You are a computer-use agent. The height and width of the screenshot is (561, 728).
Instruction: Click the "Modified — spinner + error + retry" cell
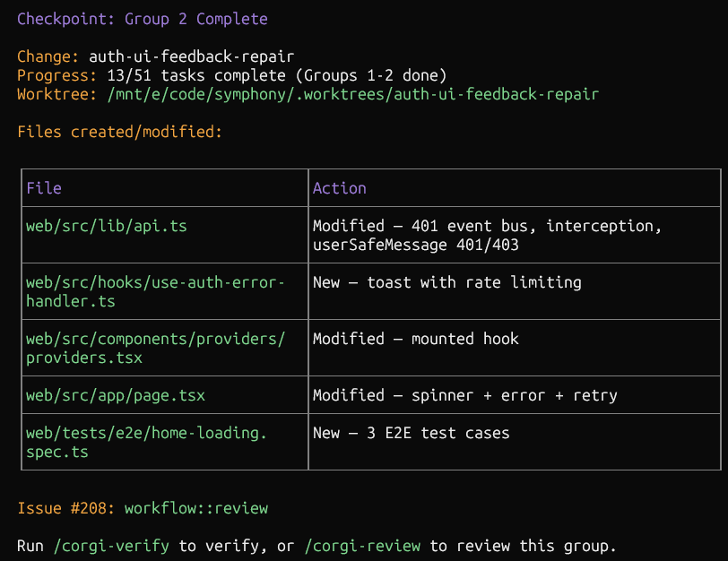pos(514,395)
